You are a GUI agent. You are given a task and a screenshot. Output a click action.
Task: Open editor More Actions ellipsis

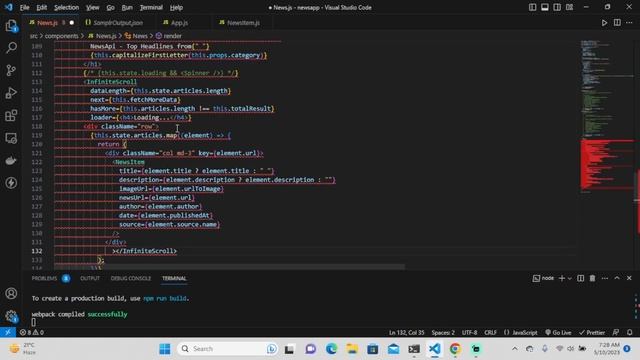[629, 23]
